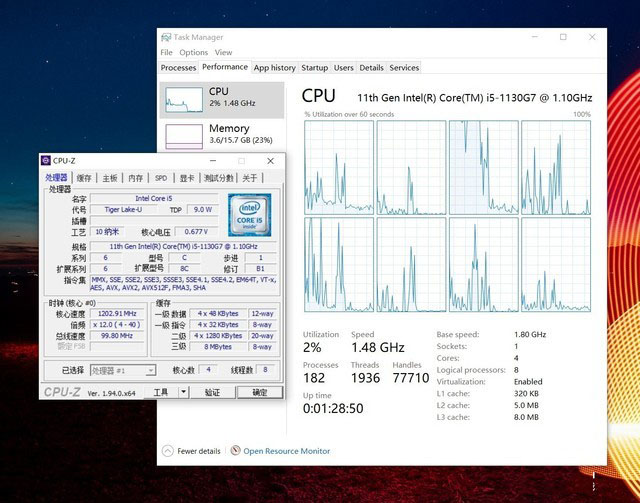
Task: Click the 1.80 GHz base speed value
Action: click(x=530, y=334)
